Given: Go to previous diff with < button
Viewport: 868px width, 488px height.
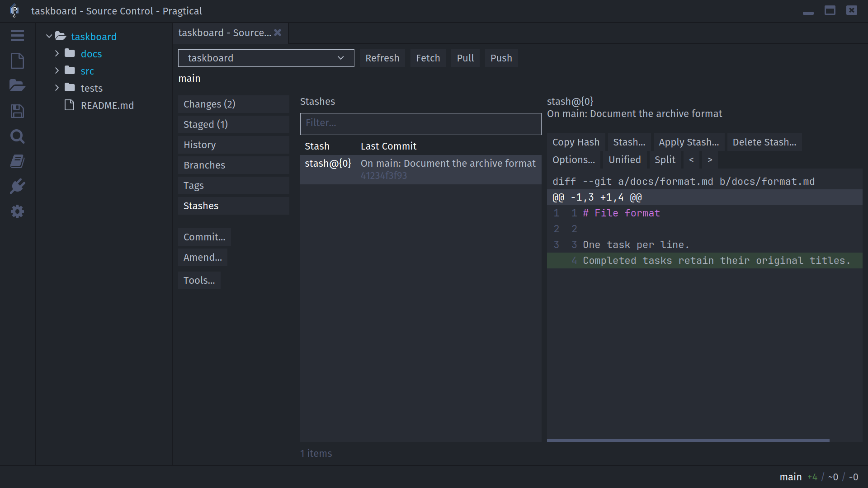Looking at the screenshot, I should 691,160.
